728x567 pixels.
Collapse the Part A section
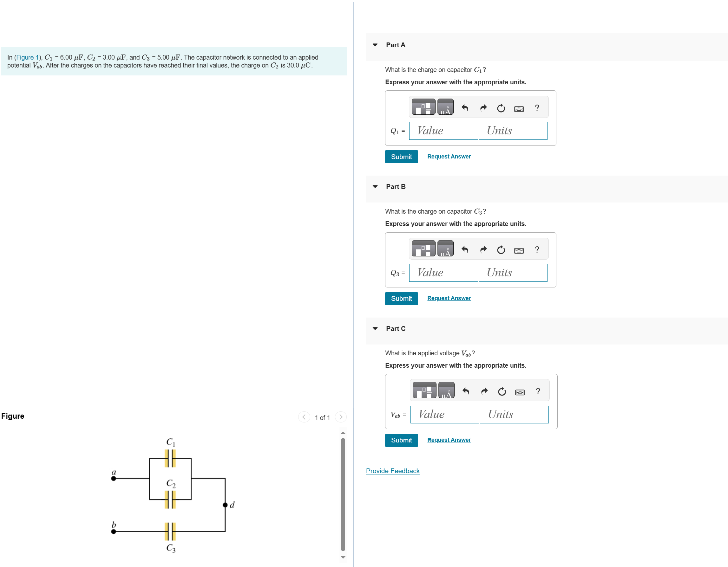(375, 45)
